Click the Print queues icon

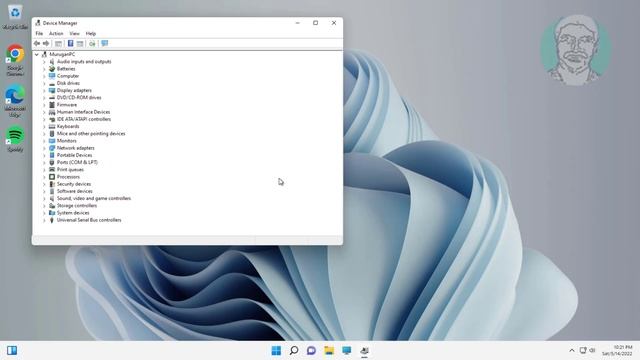tap(52, 169)
